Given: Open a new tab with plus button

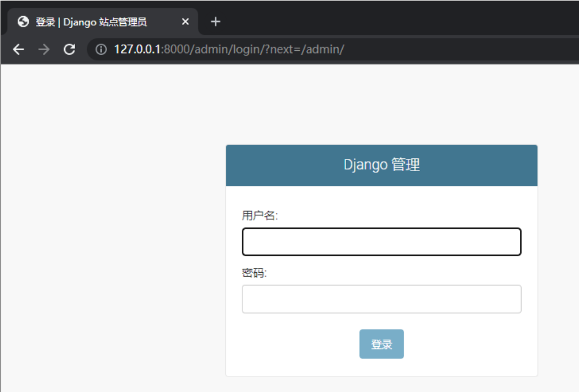Looking at the screenshot, I should point(216,22).
